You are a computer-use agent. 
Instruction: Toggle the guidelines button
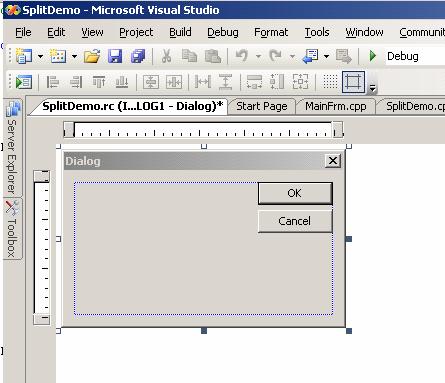[353, 82]
